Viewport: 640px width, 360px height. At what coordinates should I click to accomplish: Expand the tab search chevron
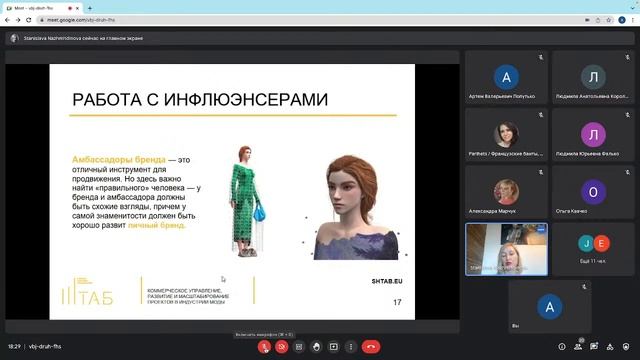click(x=633, y=8)
